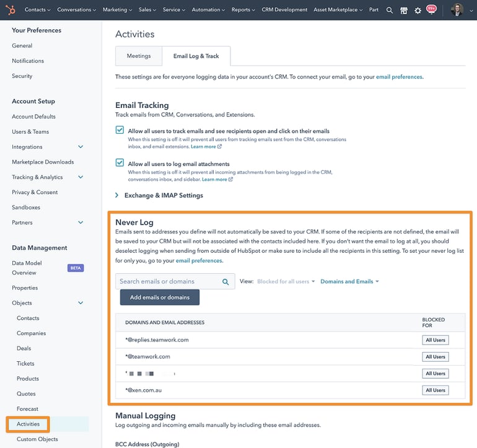Open General preferences in sidebar
The image size is (477, 448).
click(22, 46)
